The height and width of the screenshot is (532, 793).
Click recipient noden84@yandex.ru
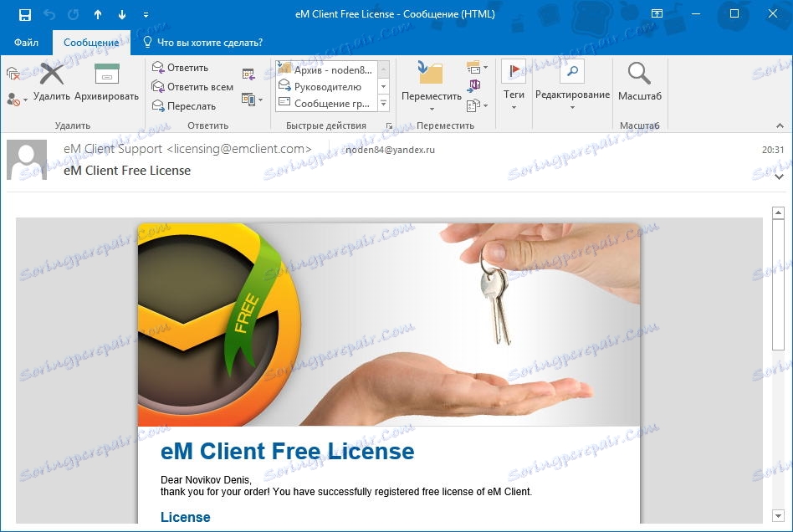(x=390, y=150)
